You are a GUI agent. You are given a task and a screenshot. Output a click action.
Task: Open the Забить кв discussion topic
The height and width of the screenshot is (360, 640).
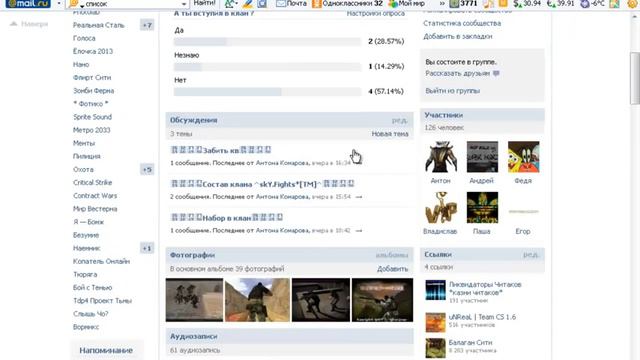point(220,150)
